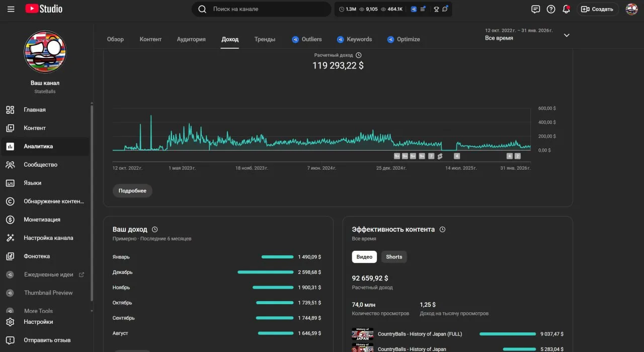Click the notifications bell icon
The height and width of the screenshot is (352, 644).
click(x=567, y=9)
